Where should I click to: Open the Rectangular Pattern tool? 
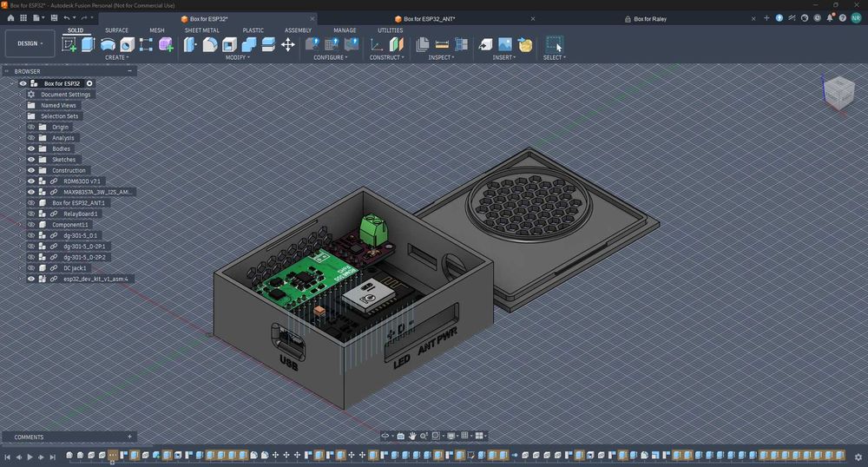coord(146,44)
